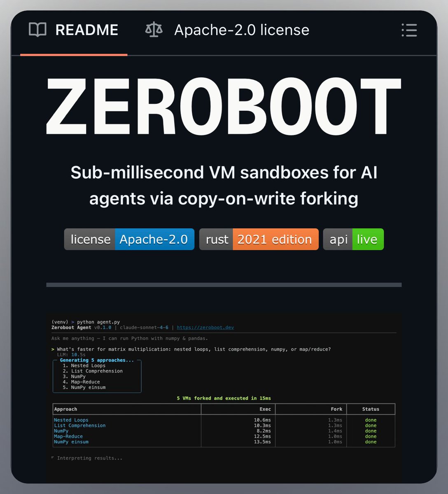Click the '12.5ms' exec value
This screenshot has width=448, height=494.
pos(262,436)
